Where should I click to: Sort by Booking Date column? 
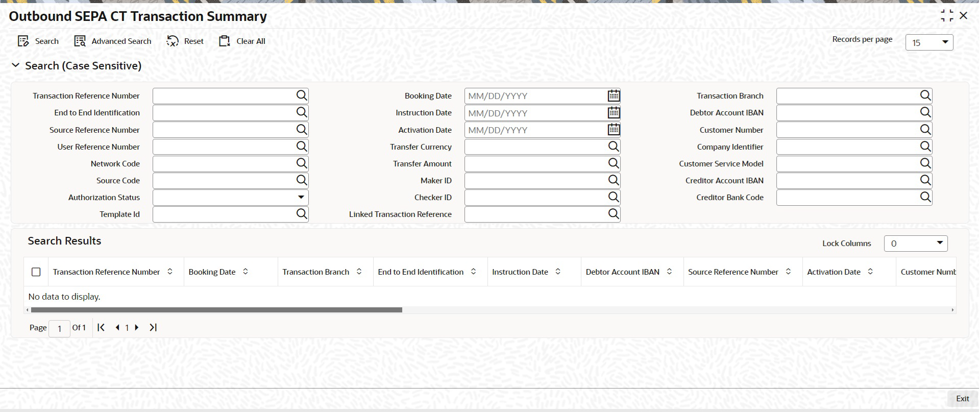(x=246, y=272)
